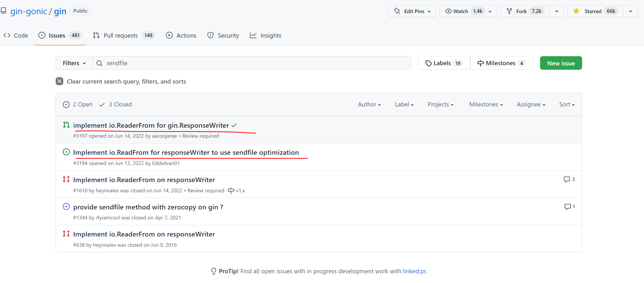Open "provide sendfile method with zerocopy on gin ?"
The width and height of the screenshot is (644, 283).
pyautogui.click(x=148, y=207)
